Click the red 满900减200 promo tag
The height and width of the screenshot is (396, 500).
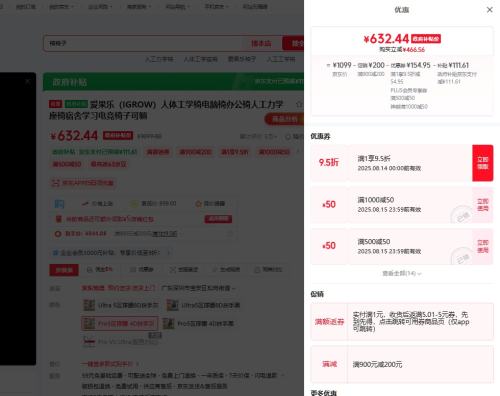[x=195, y=152]
